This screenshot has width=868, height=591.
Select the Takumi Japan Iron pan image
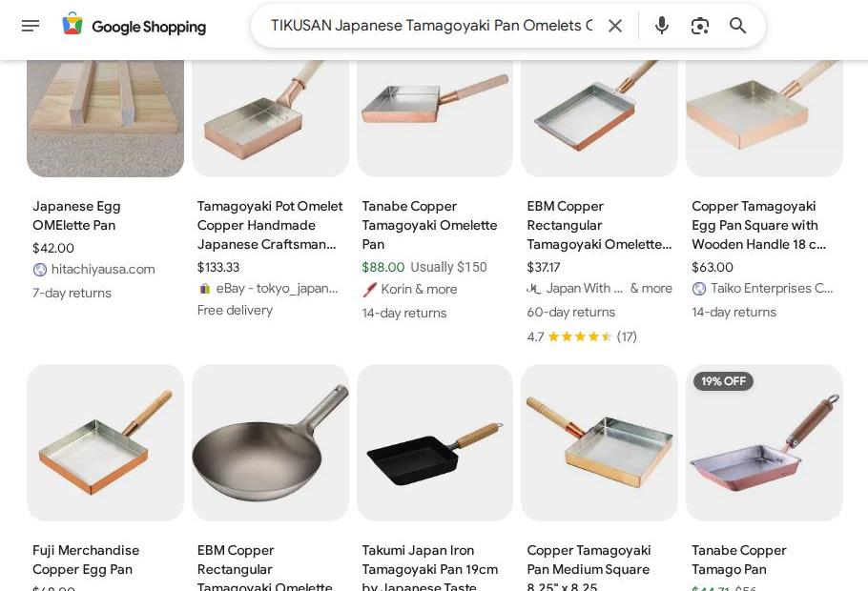point(435,442)
